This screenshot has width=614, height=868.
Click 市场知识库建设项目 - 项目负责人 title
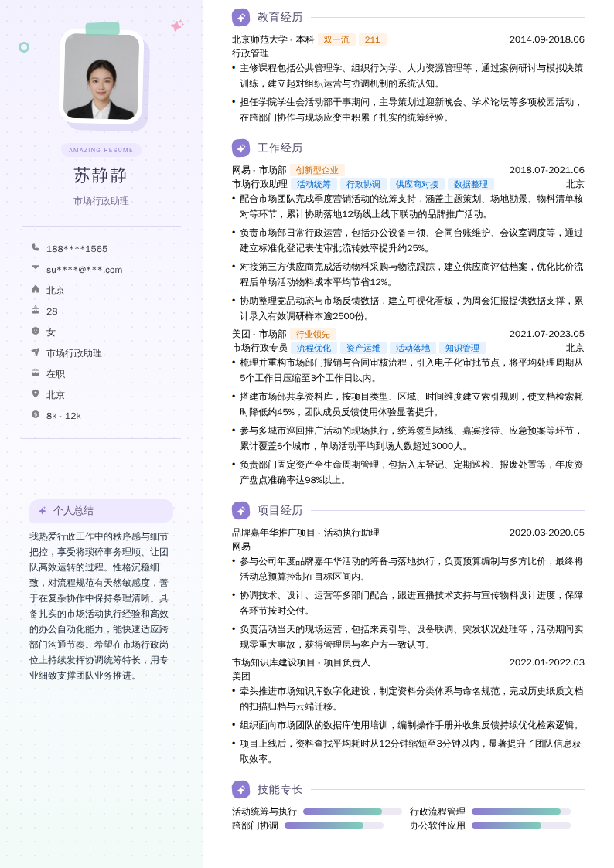tap(301, 662)
